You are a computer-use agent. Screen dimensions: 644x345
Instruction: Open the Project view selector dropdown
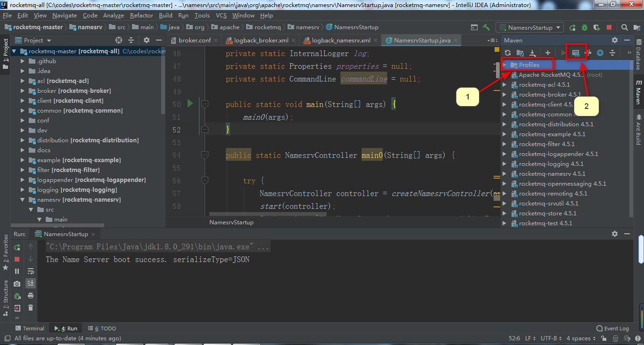click(33, 41)
